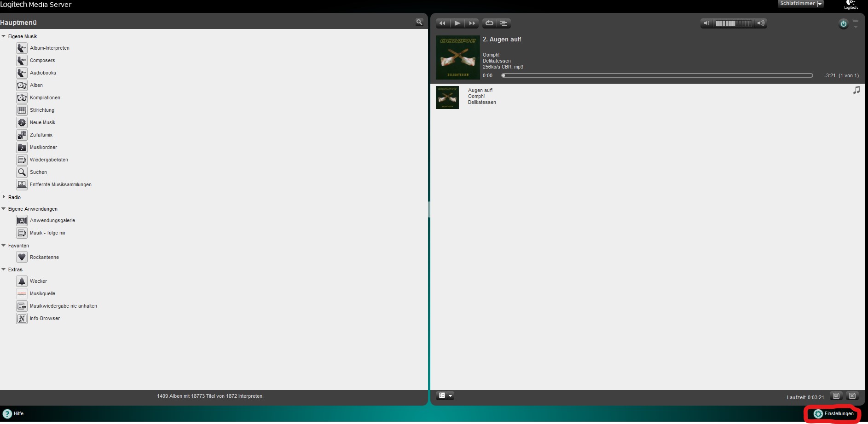Click the search icon in Hauptmenü header
868x424 pixels.
[x=419, y=22]
